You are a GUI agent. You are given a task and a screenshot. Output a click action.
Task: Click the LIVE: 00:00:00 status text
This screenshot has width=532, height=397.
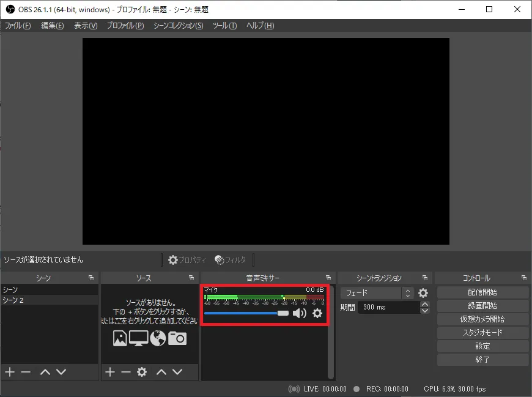(325, 389)
